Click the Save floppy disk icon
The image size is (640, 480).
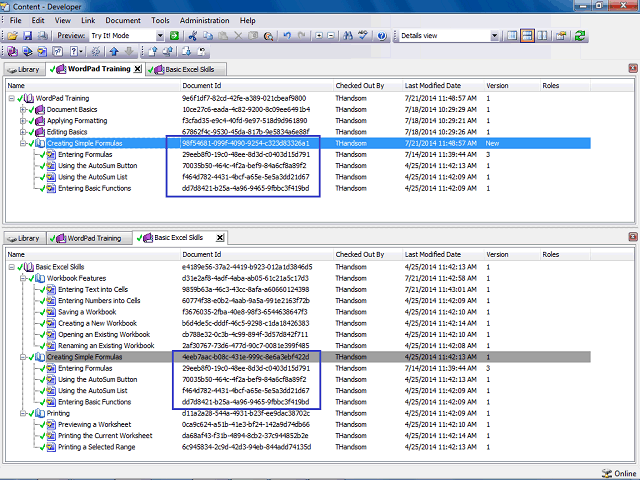tap(27, 36)
